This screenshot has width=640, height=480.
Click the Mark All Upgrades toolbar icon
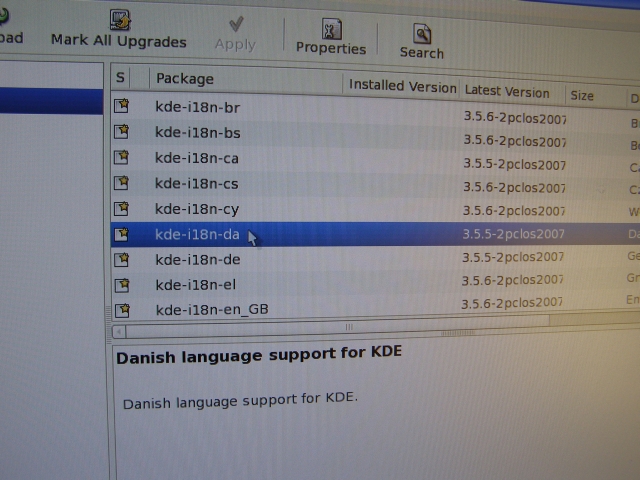[120, 20]
